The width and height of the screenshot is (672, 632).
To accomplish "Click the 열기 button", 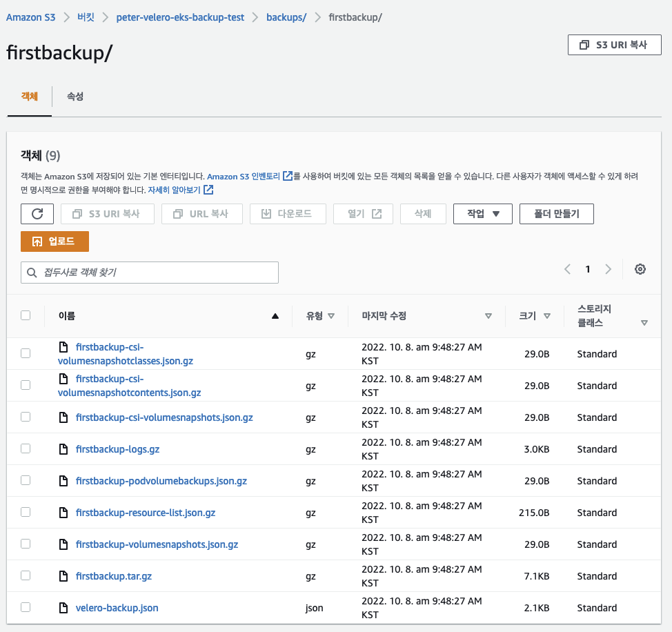I will [x=363, y=214].
